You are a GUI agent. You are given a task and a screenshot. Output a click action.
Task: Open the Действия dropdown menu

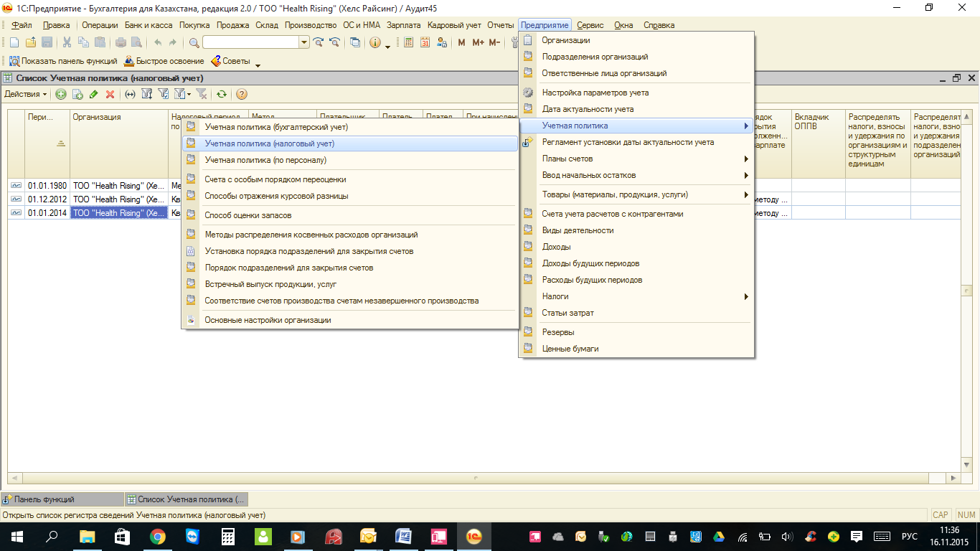[26, 94]
